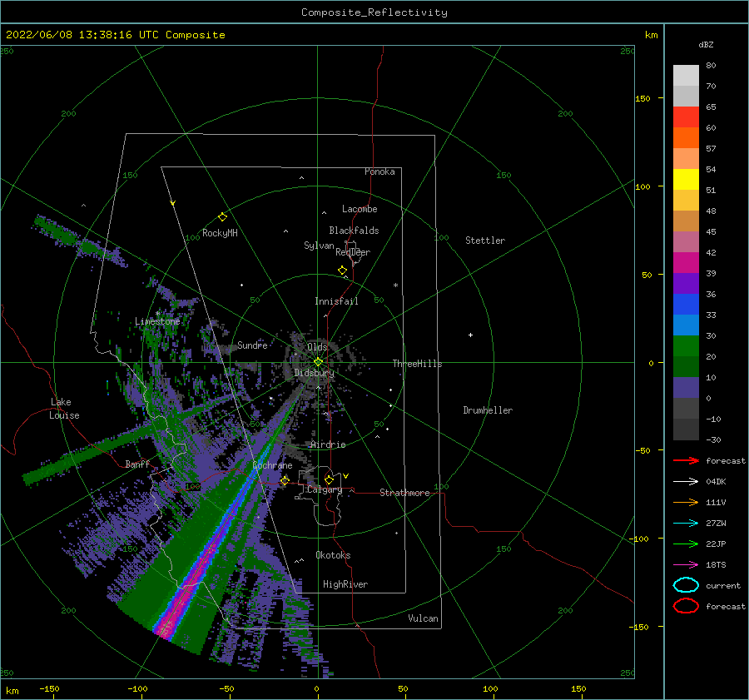This screenshot has width=749, height=700.
Task: Click the Lacombe city label
Action: (x=360, y=209)
